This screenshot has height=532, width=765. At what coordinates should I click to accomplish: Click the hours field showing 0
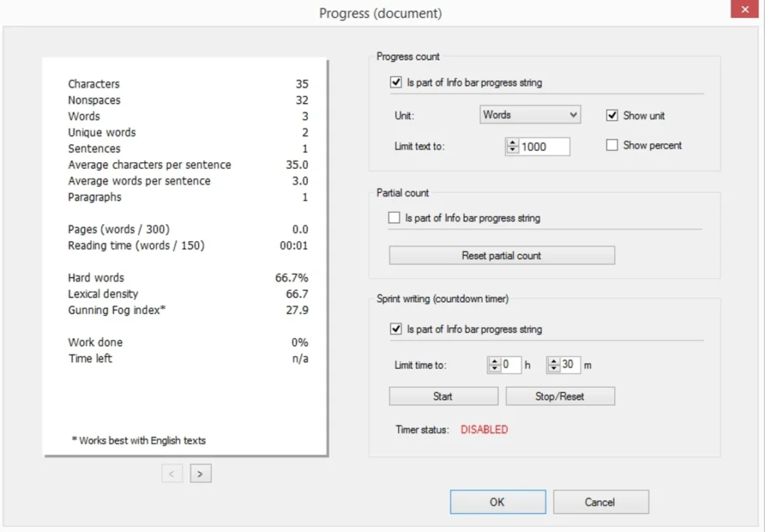click(511, 365)
